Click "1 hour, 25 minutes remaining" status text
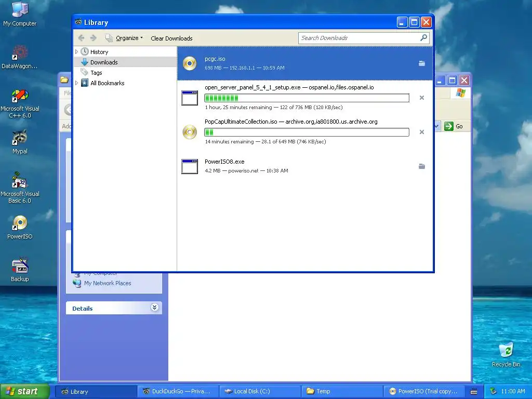Screen dimensions: 532x399 click(x=238, y=108)
